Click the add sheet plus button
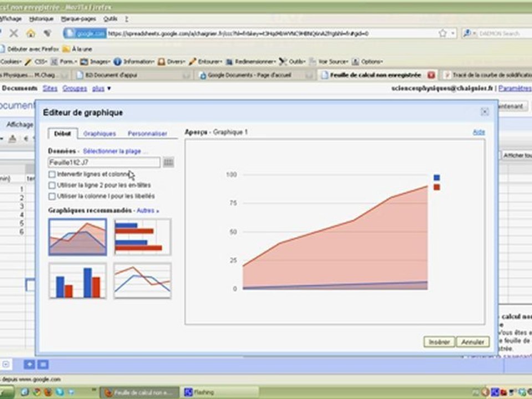This screenshot has height=399, width=532. click(29, 365)
